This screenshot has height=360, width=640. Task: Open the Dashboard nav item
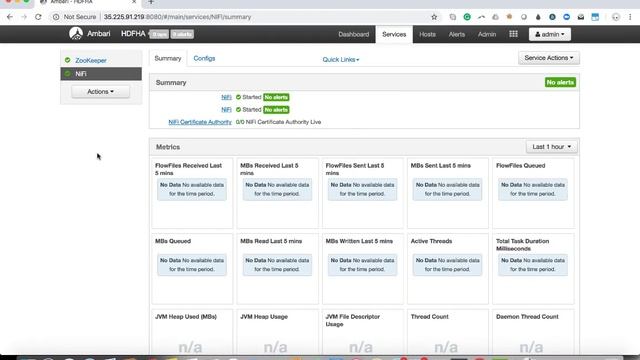pos(353,34)
